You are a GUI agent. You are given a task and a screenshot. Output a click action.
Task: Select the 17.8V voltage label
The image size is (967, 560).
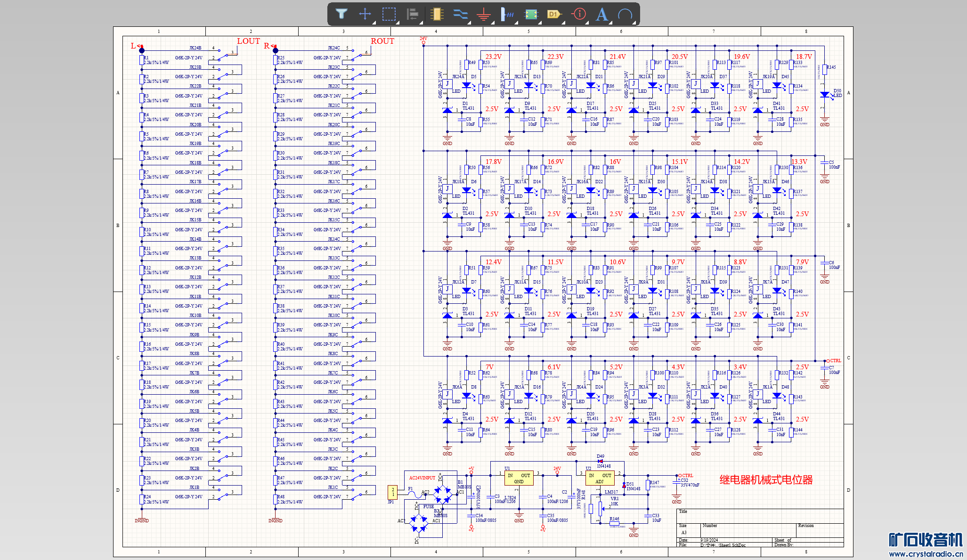(494, 162)
